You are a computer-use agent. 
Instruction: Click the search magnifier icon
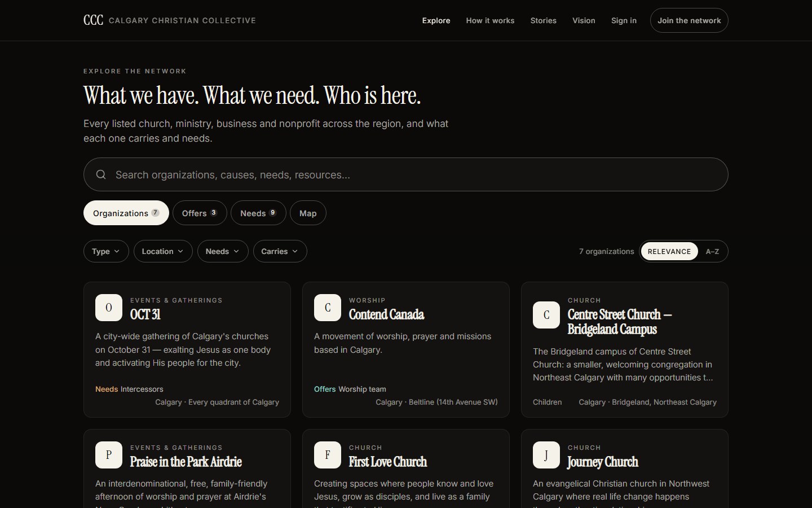point(101,174)
